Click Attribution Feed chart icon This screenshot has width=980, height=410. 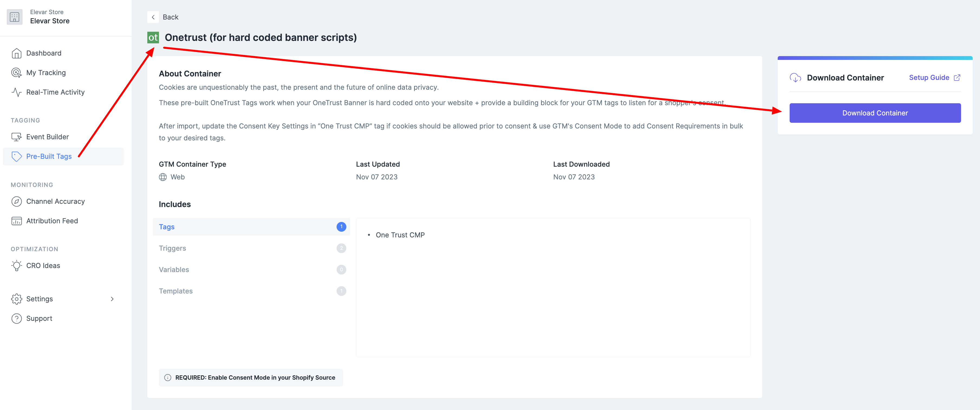click(16, 221)
